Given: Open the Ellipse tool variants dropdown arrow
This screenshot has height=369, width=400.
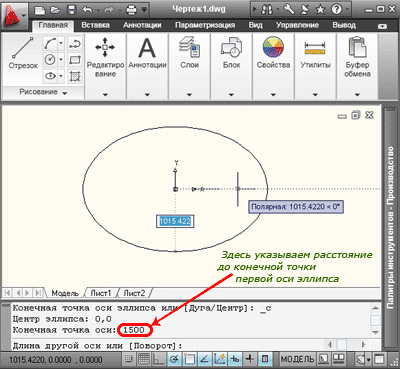Looking at the screenshot, I should (x=61, y=76).
